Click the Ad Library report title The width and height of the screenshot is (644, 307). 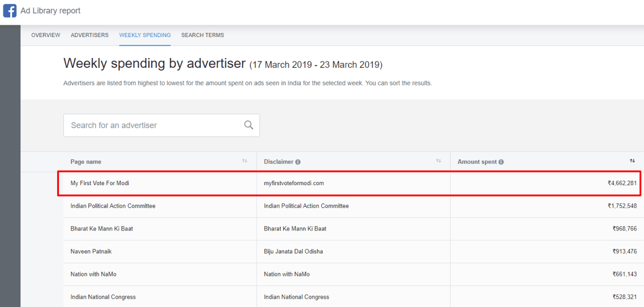(50, 11)
